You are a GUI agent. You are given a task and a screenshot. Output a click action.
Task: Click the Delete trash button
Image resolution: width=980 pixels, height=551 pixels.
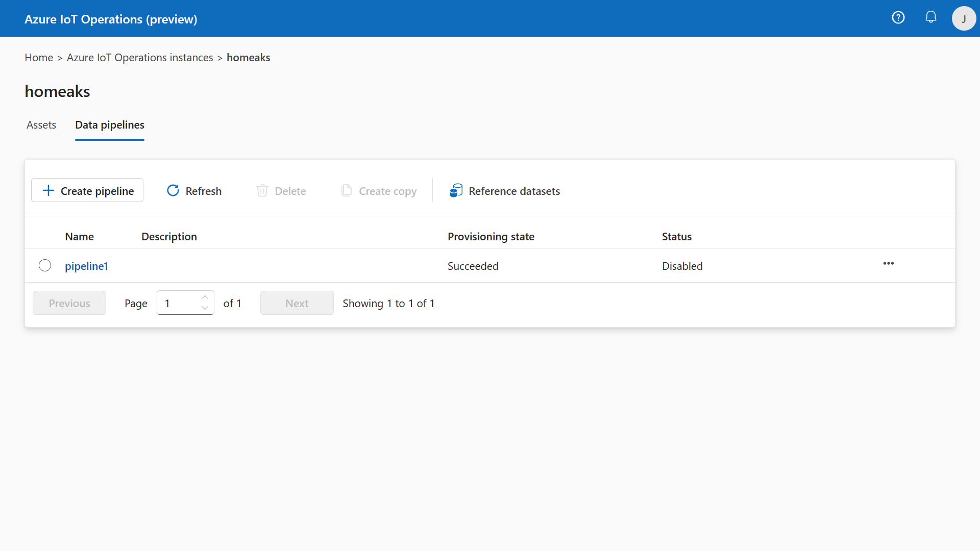point(281,190)
